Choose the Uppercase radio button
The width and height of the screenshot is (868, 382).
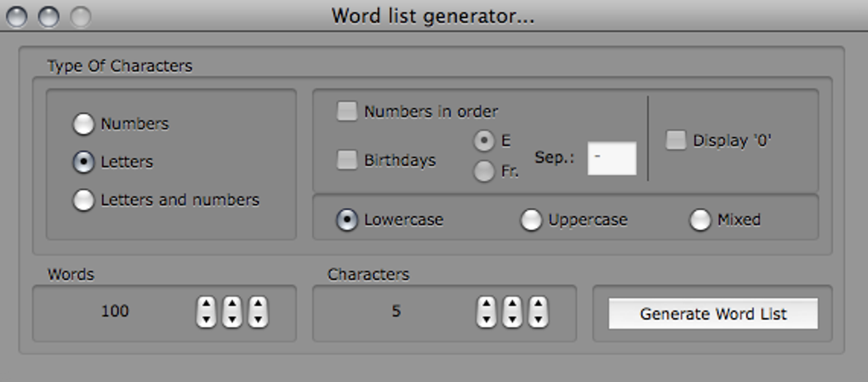click(x=531, y=220)
